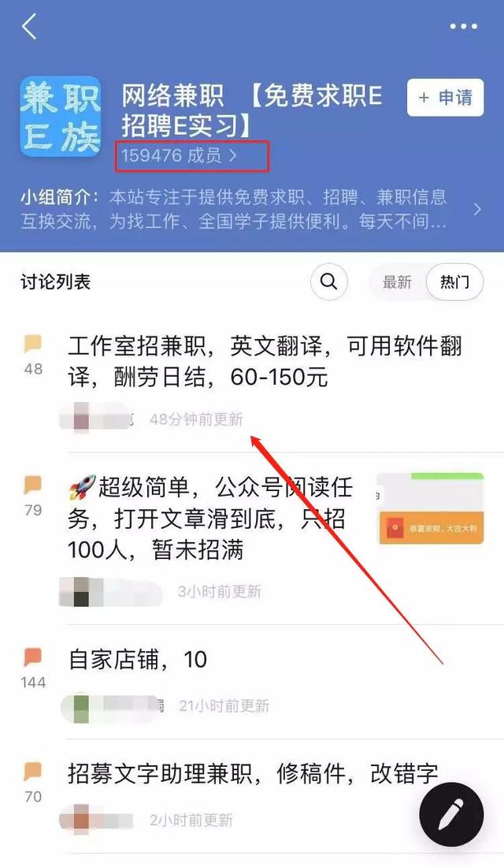Open the 招募文字助理兼职 discussion post
Viewport: 504px width, 867px height.
253,773
